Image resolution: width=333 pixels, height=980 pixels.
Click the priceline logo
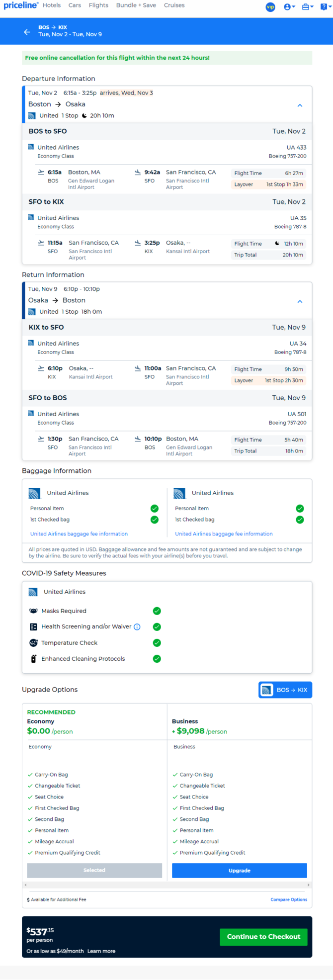20,5
